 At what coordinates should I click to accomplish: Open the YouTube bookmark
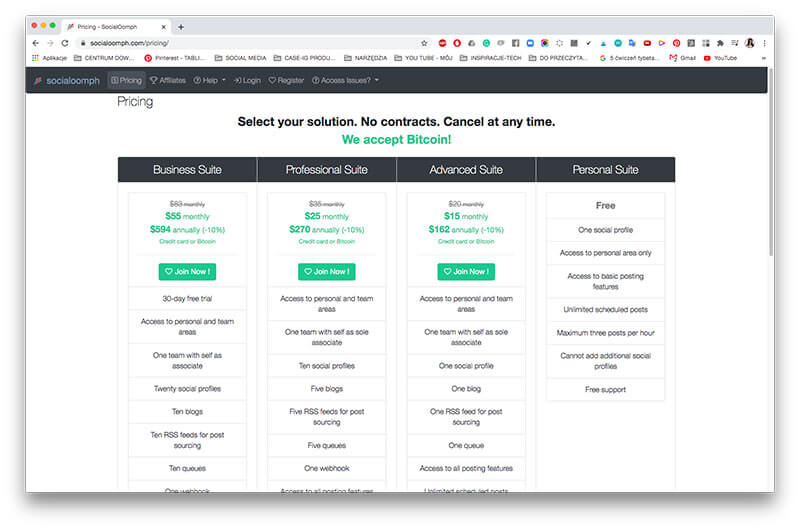(720, 58)
